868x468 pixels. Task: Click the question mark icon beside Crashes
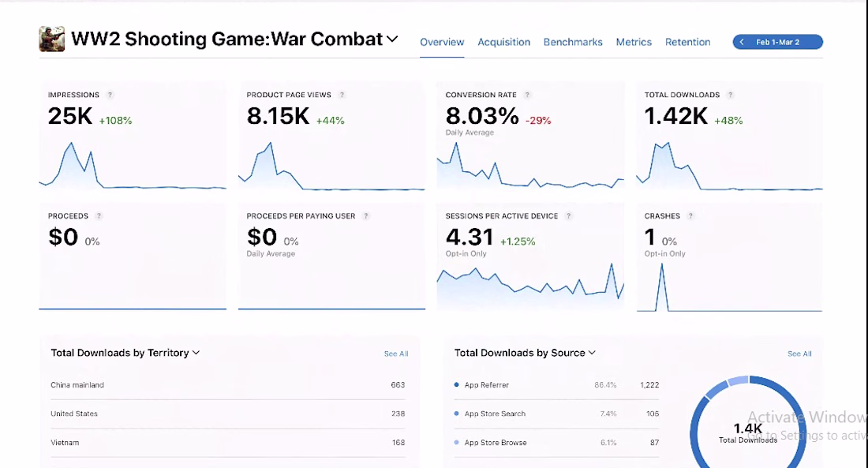(x=690, y=216)
